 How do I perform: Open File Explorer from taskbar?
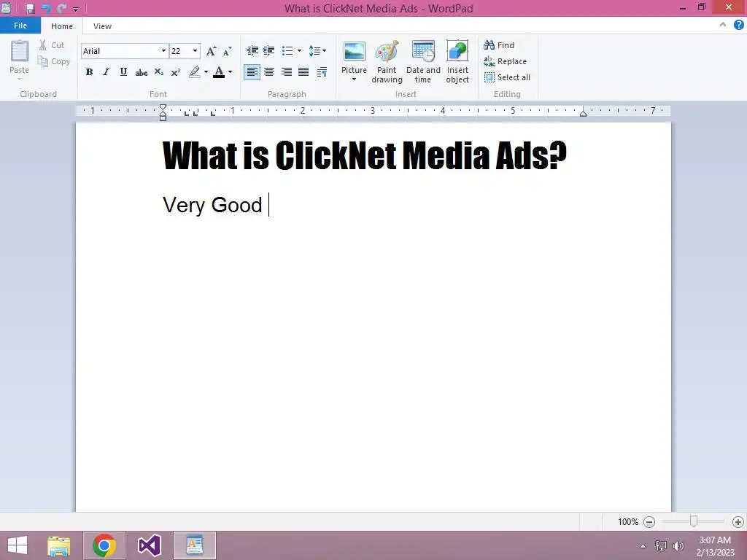59,545
